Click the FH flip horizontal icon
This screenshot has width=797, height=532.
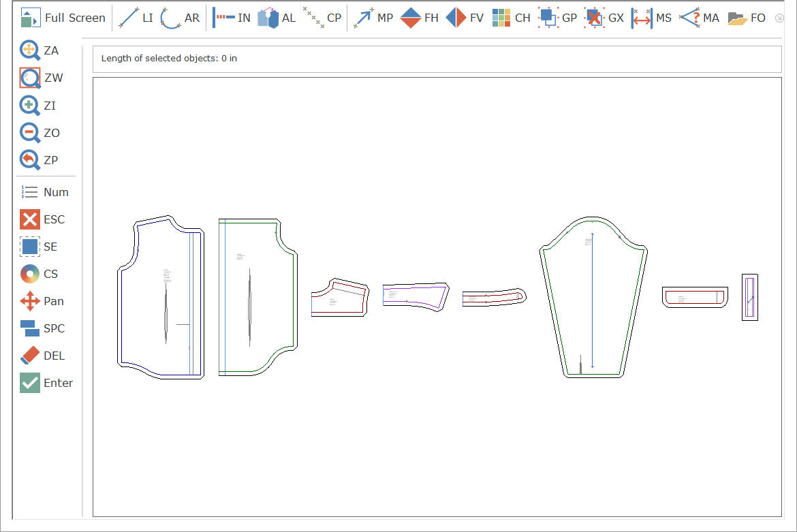(419, 18)
